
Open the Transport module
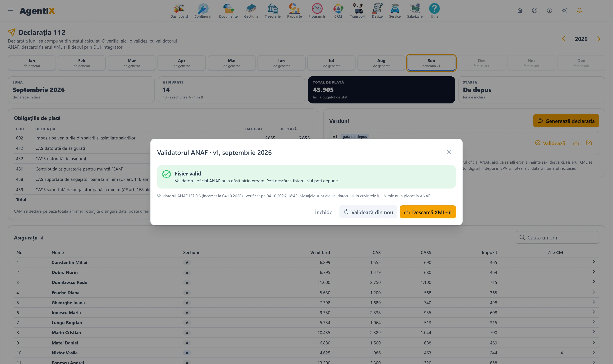point(357,11)
